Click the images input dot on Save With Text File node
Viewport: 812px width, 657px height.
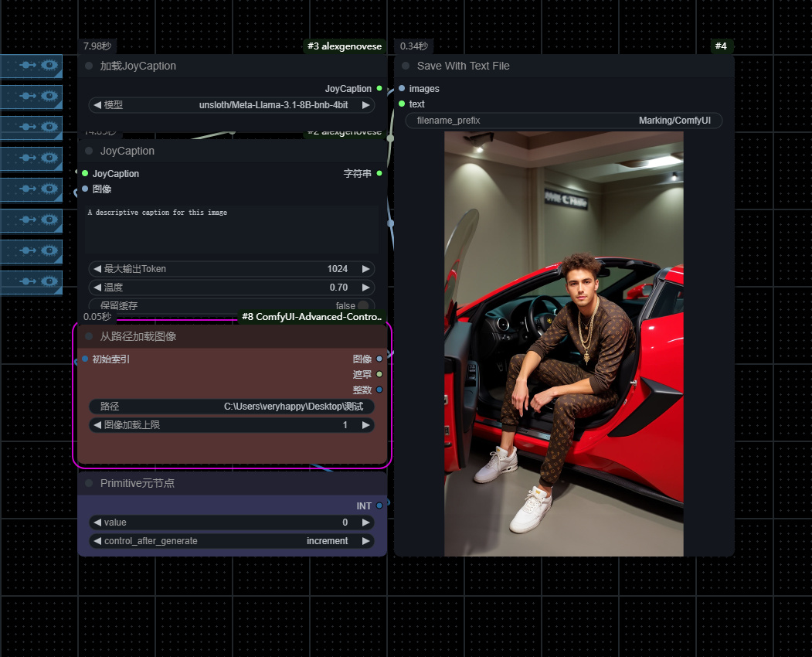pyautogui.click(x=401, y=88)
